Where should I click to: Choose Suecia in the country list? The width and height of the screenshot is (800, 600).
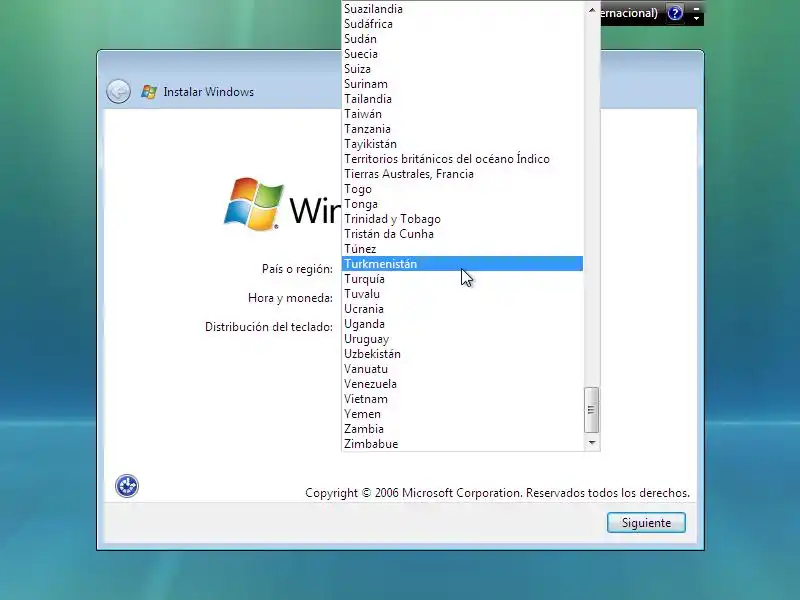(462, 54)
